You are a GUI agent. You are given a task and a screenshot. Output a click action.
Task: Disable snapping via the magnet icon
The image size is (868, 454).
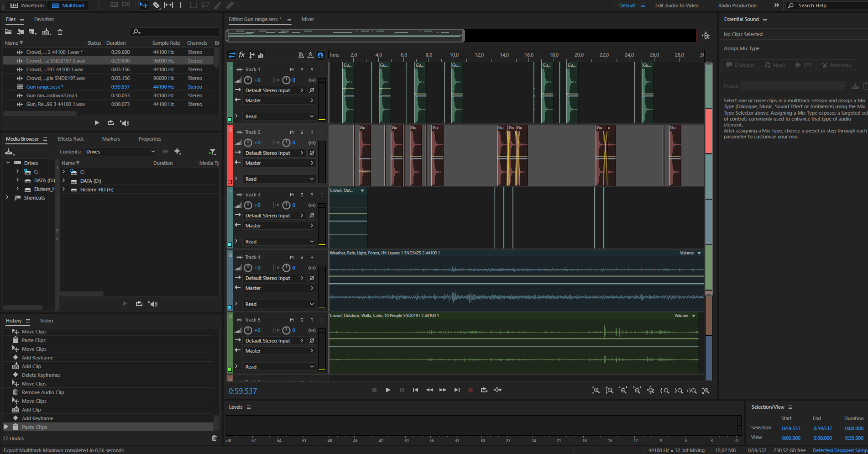click(x=320, y=55)
